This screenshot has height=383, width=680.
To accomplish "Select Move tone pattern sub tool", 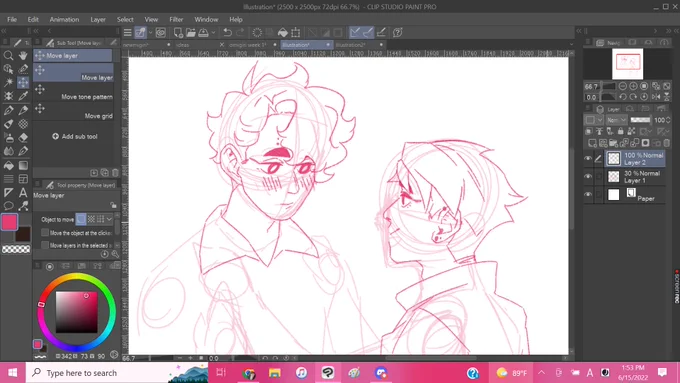I will click(73, 92).
